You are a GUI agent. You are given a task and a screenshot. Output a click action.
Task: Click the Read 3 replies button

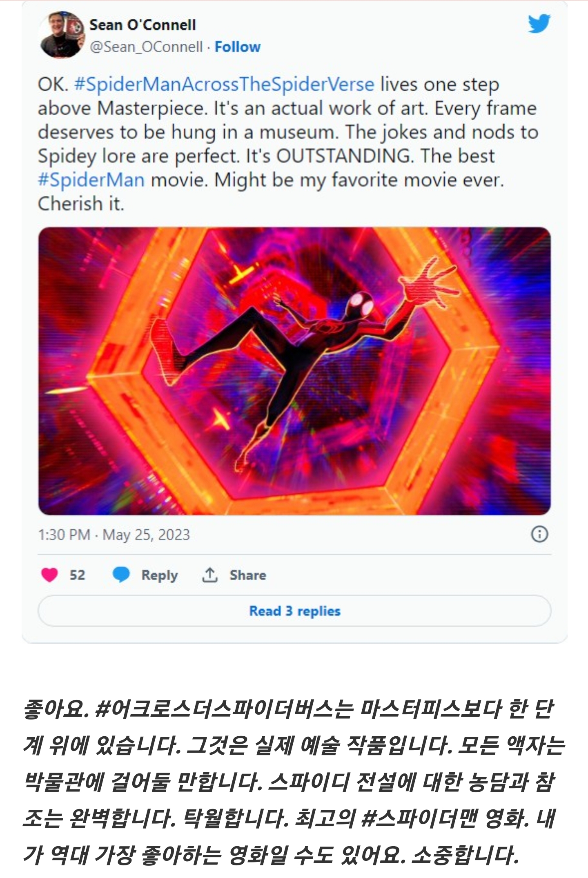pyautogui.click(x=294, y=611)
